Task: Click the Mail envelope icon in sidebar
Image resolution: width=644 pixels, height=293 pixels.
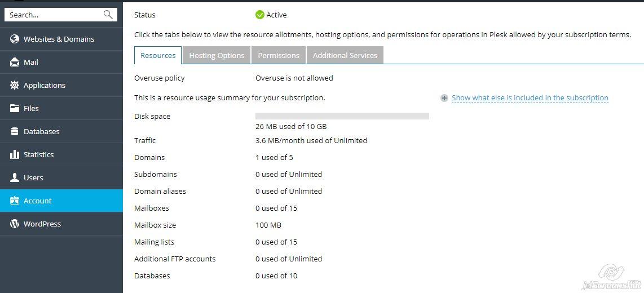Action: point(15,62)
